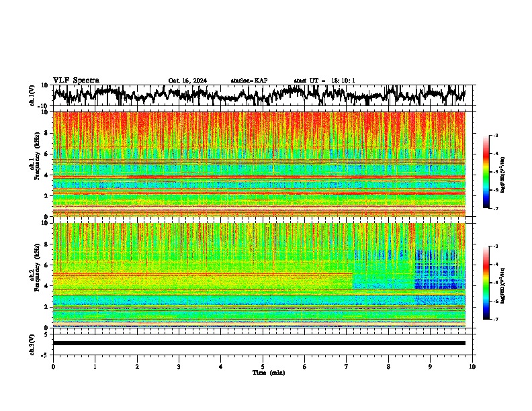
Task: Click the "2" tick on ch.2 frequency axis
Action: coord(46,307)
